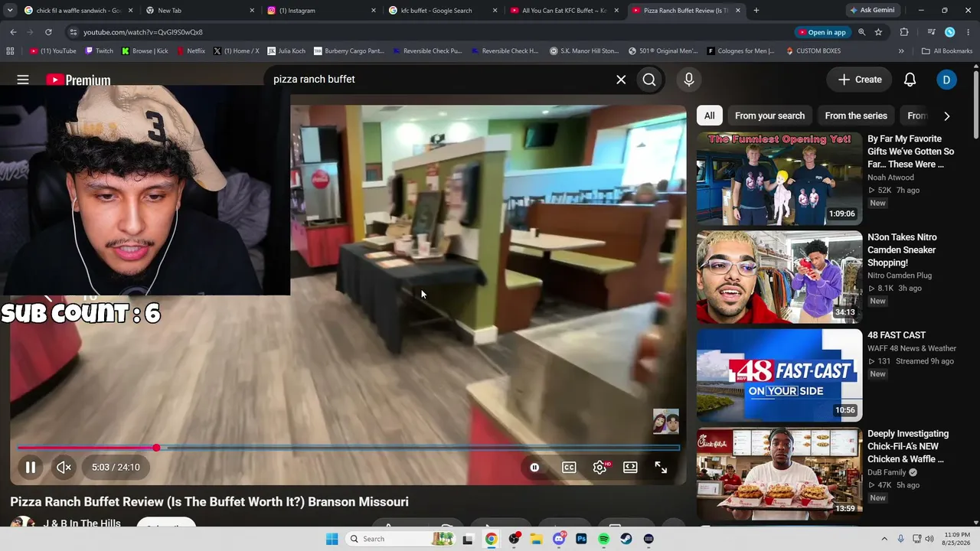980x551 pixels.
Task: Switch to the Instagram browser tab
Action: point(322,11)
